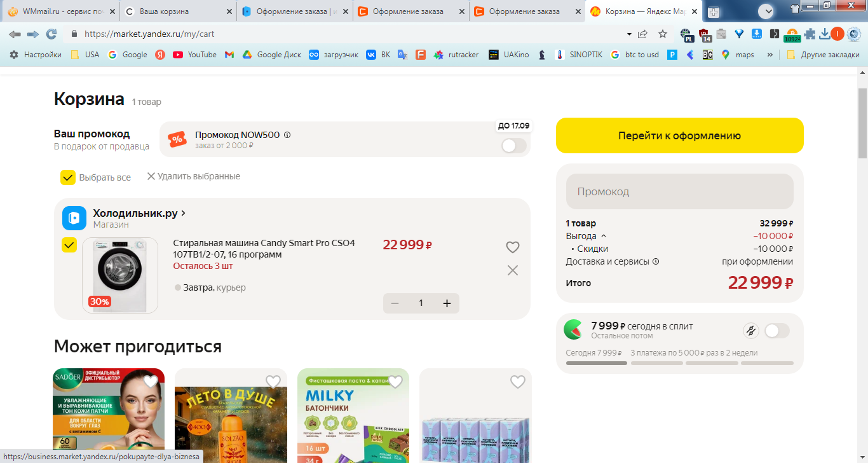Favorite the Лето в душе product heart
This screenshot has width=868, height=463.
coord(273,382)
